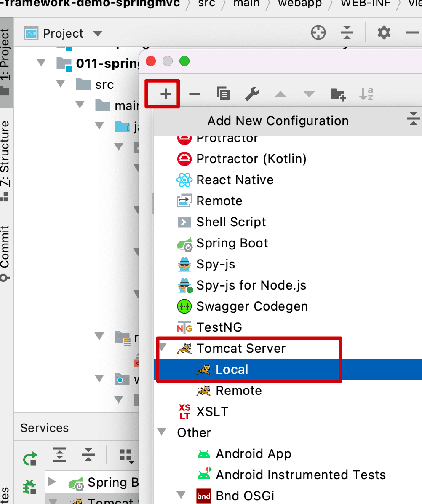The height and width of the screenshot is (504, 422).
Task: Click the plus Add New Configuration button
Action: point(166,94)
